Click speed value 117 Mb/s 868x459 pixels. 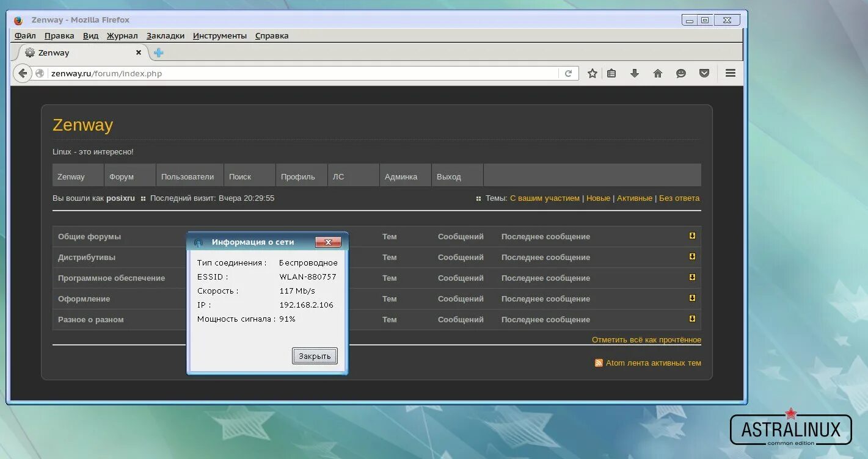297,291
